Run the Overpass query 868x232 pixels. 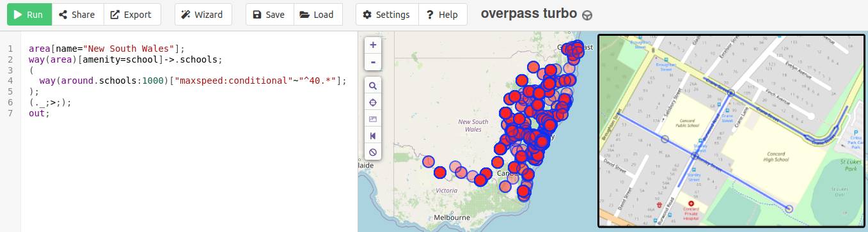click(x=29, y=15)
